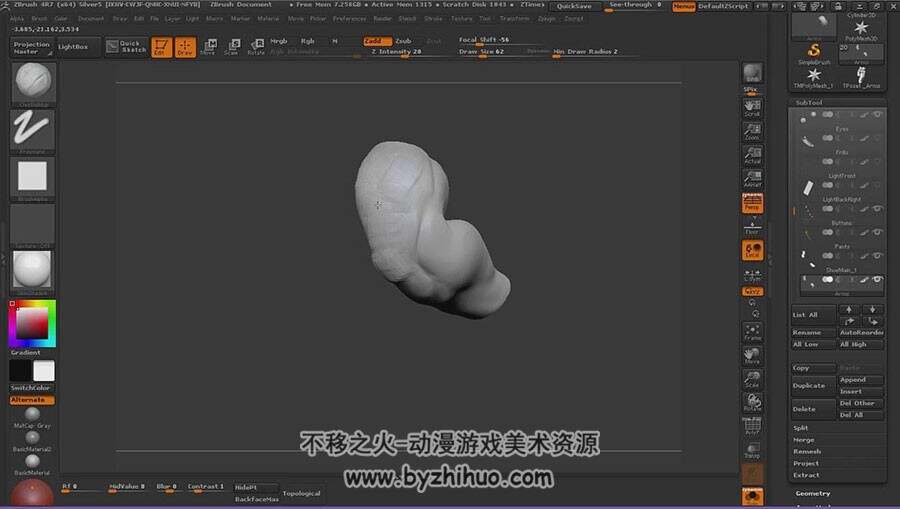Click the AutoReorder button
The width and height of the screenshot is (900, 509).
coord(861,333)
